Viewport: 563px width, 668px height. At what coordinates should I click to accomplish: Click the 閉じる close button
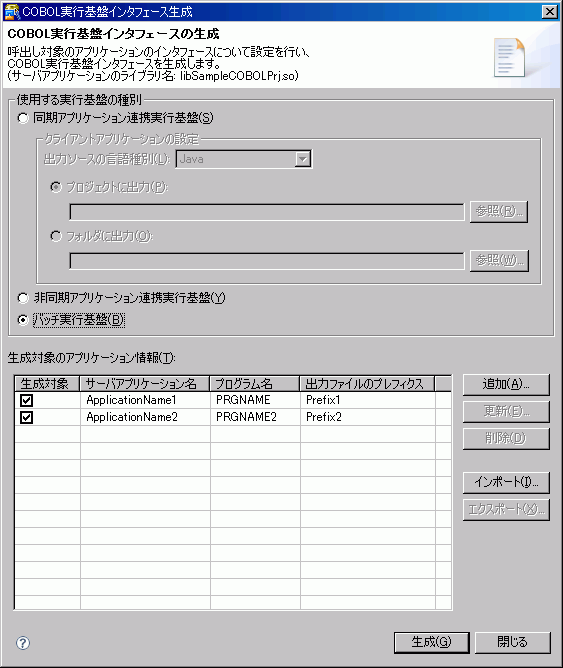[512, 642]
